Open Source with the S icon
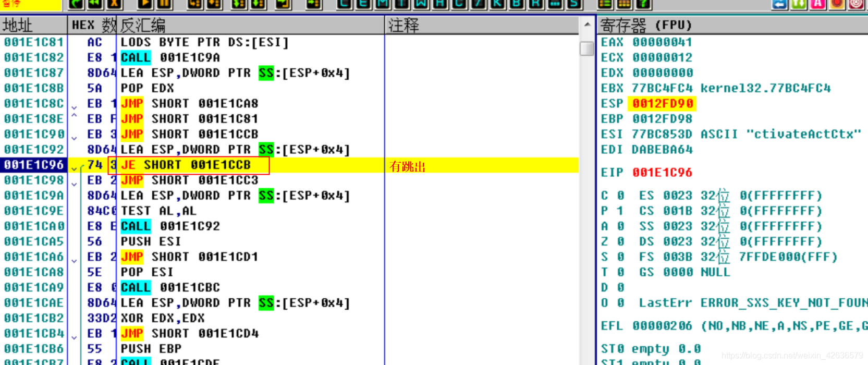This screenshot has height=365, width=868. pos(574,4)
